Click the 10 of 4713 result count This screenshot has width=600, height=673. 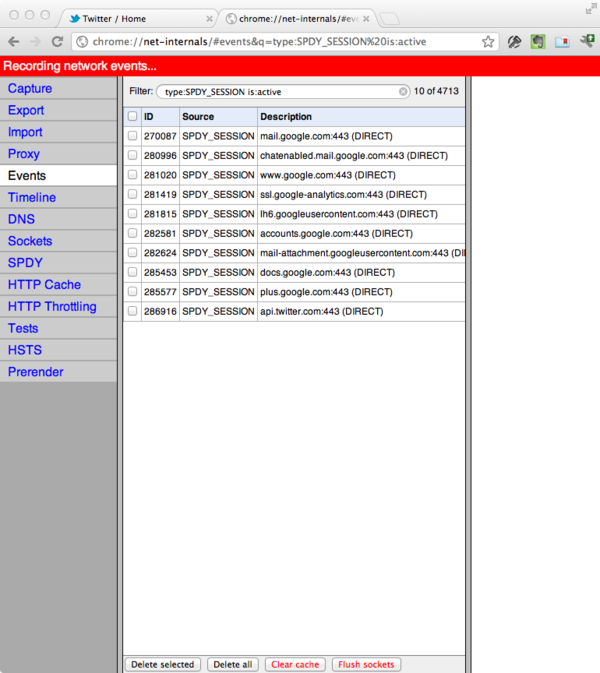[x=436, y=91]
